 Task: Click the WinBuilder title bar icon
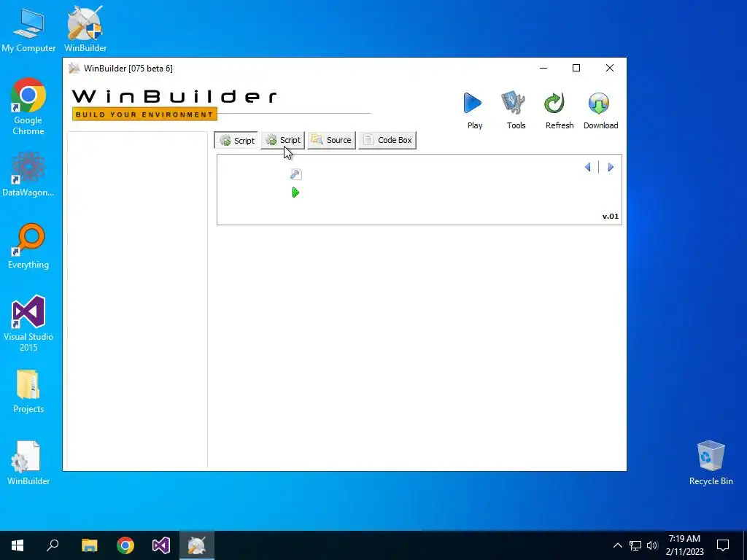tap(74, 68)
